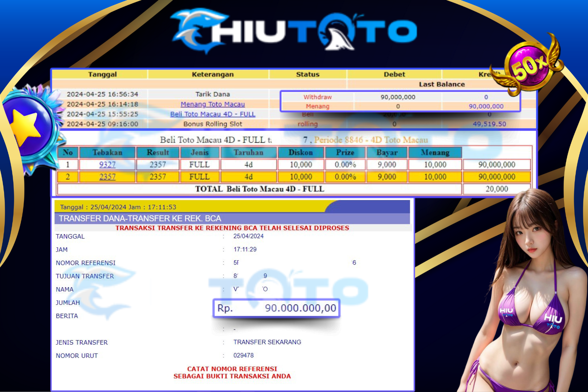Click the Debet column header

coord(395,74)
